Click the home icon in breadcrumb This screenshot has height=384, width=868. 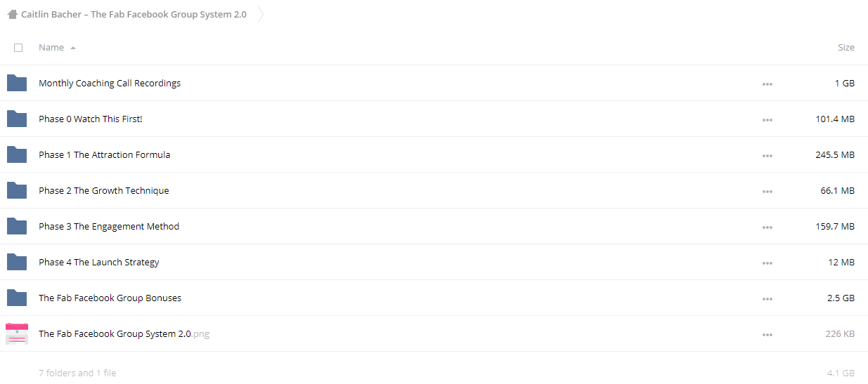[12, 14]
